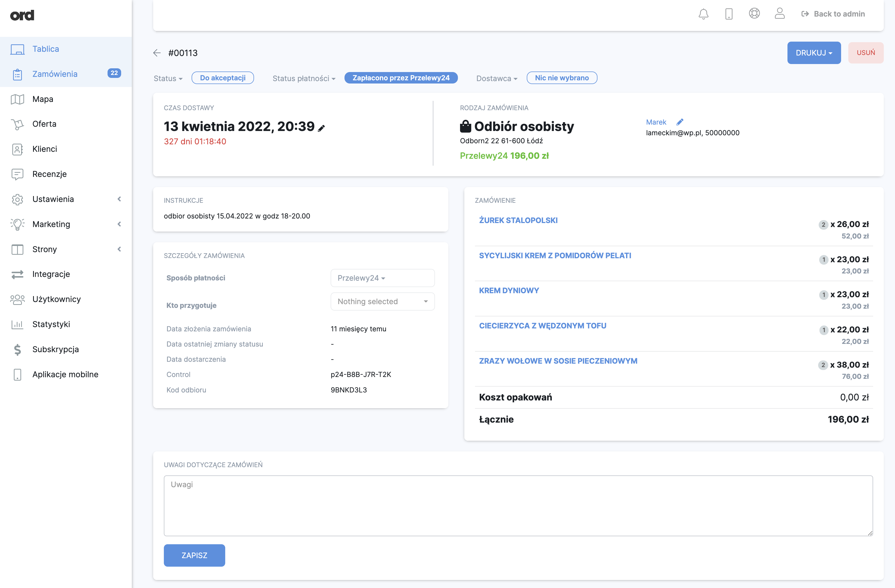Open Klienci menu item
Image resolution: width=895 pixels, height=588 pixels.
[45, 149]
